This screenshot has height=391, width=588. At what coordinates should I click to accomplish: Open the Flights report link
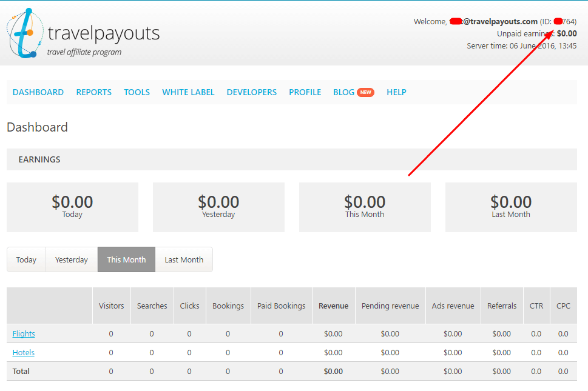(24, 333)
